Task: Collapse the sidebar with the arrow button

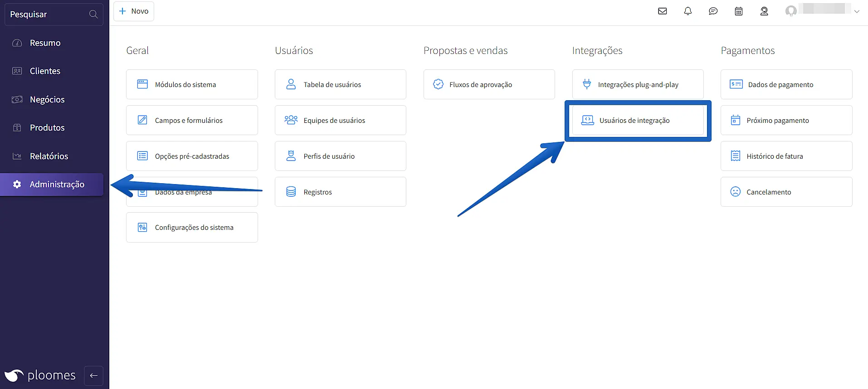Action: [94, 375]
